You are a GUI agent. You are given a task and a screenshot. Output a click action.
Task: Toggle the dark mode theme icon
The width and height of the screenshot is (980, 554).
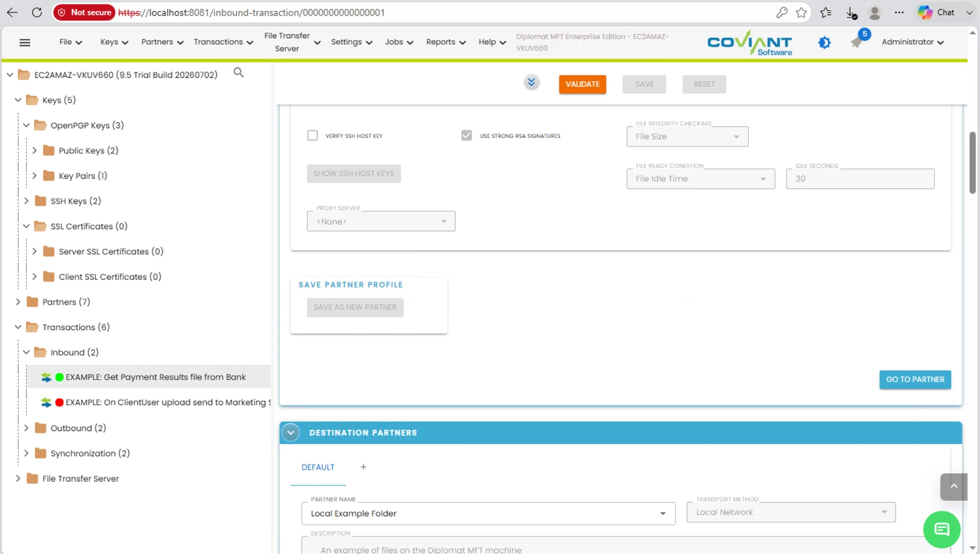click(825, 43)
